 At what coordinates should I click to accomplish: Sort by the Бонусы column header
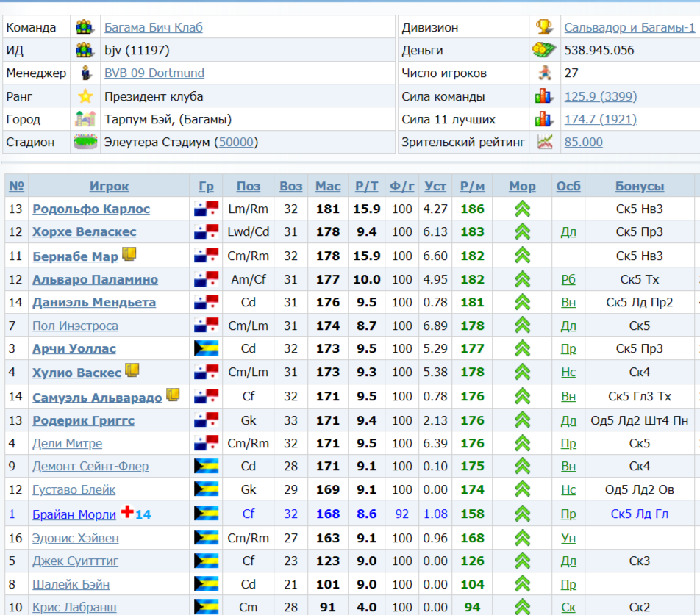(x=639, y=186)
